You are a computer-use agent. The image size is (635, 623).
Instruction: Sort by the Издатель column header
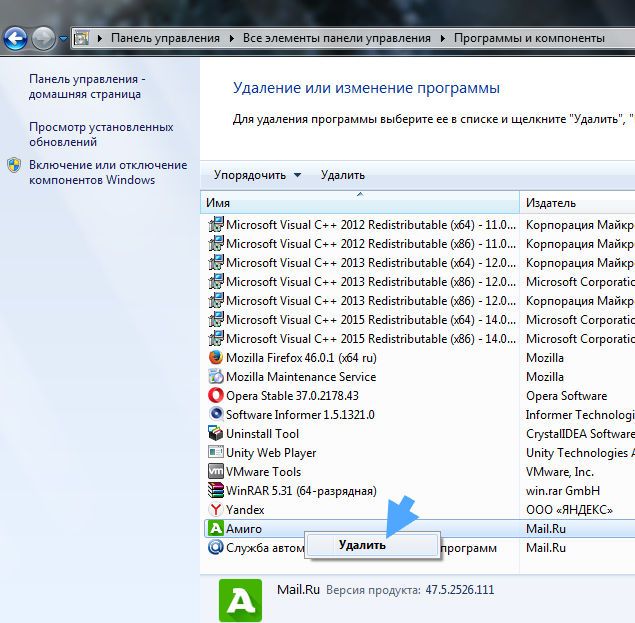point(577,203)
